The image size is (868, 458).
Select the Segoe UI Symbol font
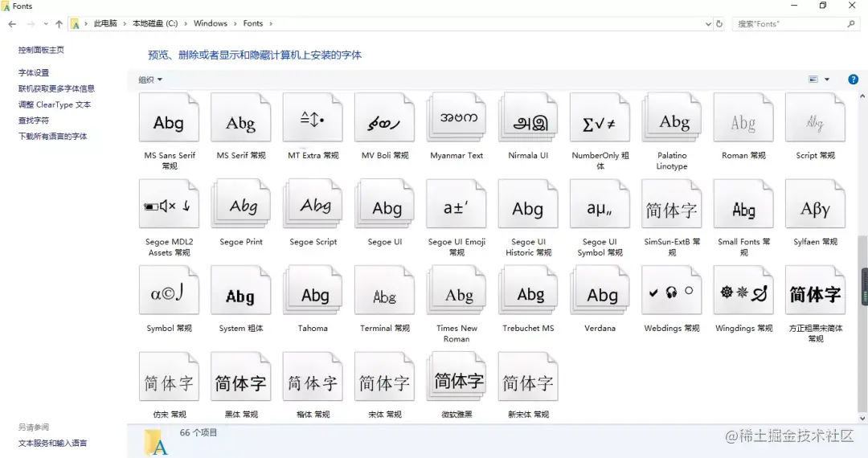click(x=600, y=203)
